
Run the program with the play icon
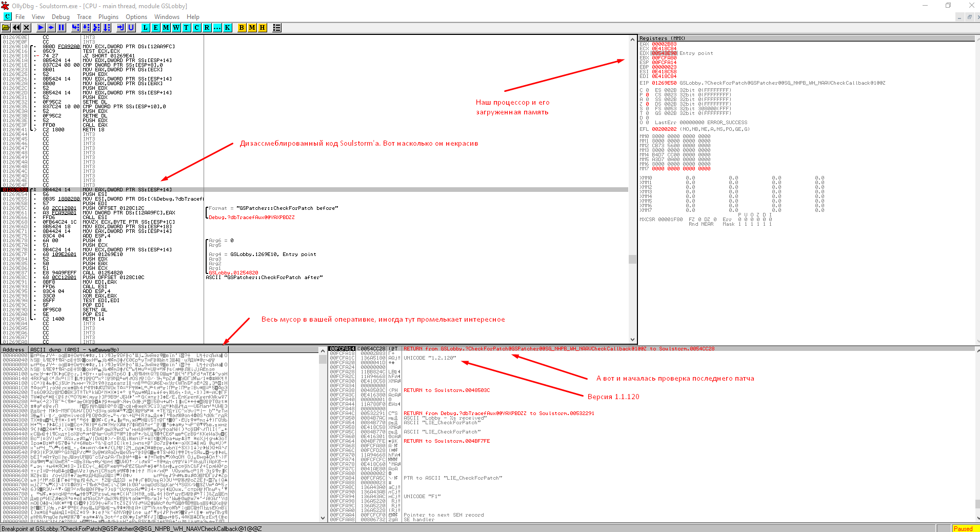pos(41,28)
